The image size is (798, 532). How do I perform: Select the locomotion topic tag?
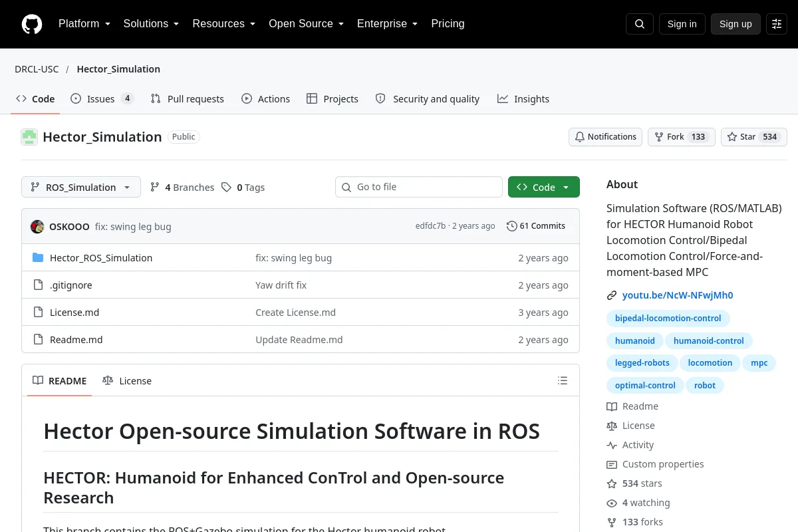(x=710, y=363)
